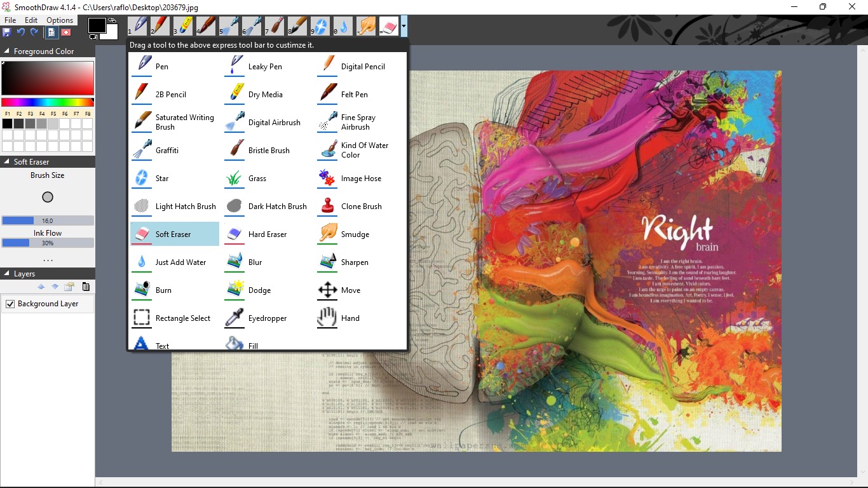Show more brush options via three dots
This screenshot has width=868, height=488.
click(x=48, y=261)
